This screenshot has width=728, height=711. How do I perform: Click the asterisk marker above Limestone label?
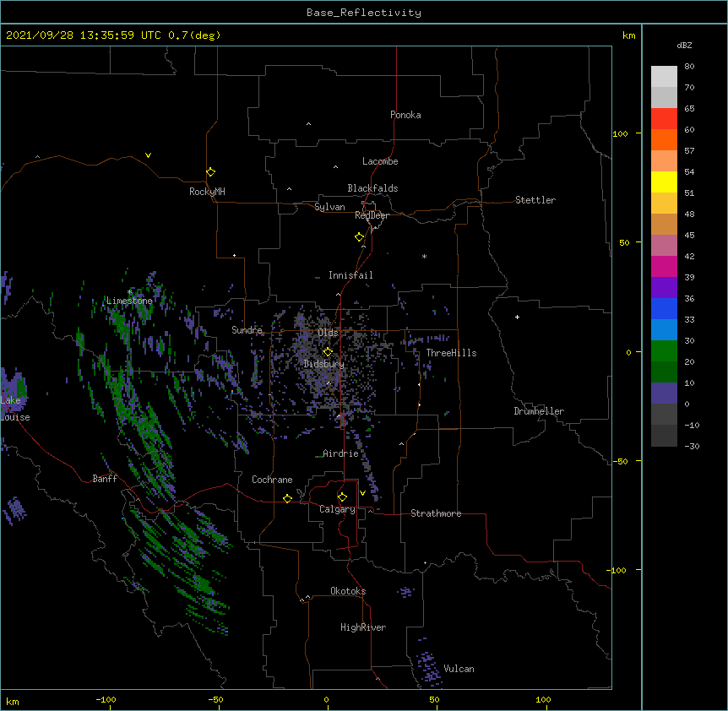pyautogui.click(x=129, y=292)
